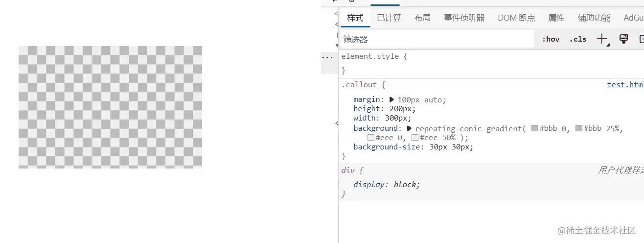The width and height of the screenshot is (644, 243).
Task: Select the DOM 断点 tab
Action: pos(516,18)
